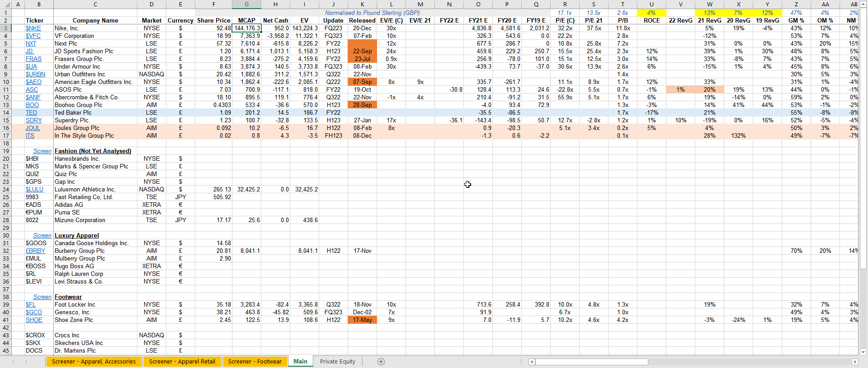
Task: Add a new sheet with the plus icon
Action: [x=381, y=362]
